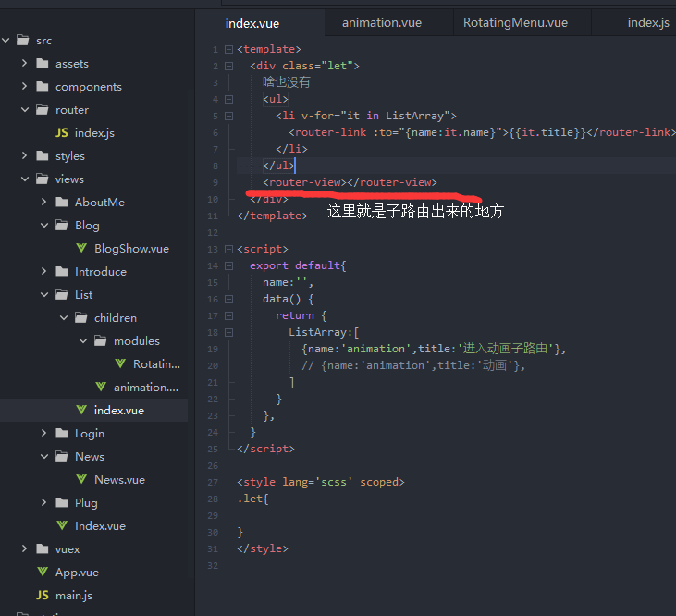Click the vuex folder icon

coord(43,548)
